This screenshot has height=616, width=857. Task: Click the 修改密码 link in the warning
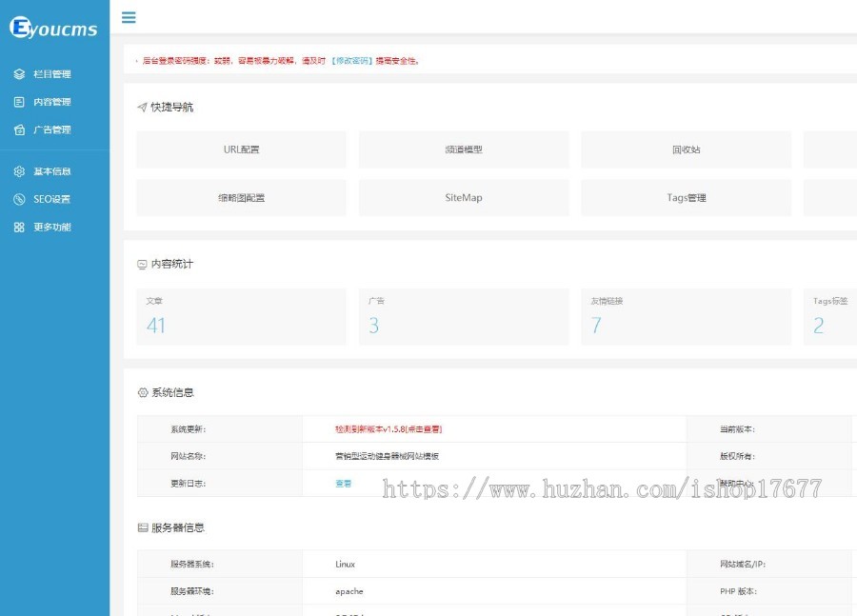coord(352,61)
